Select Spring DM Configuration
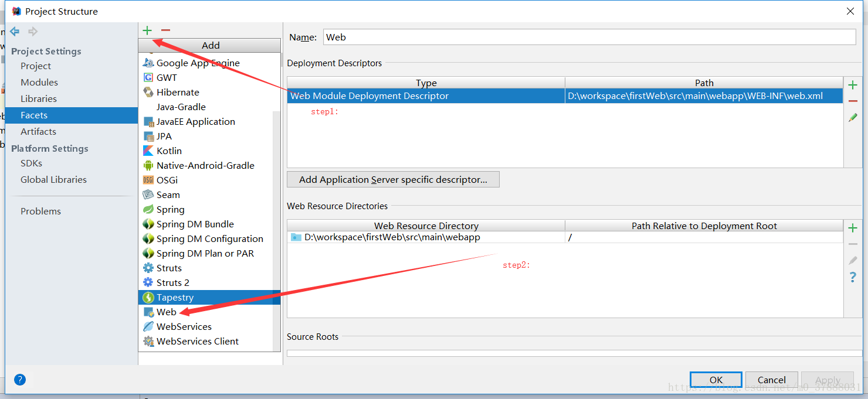 click(x=209, y=238)
